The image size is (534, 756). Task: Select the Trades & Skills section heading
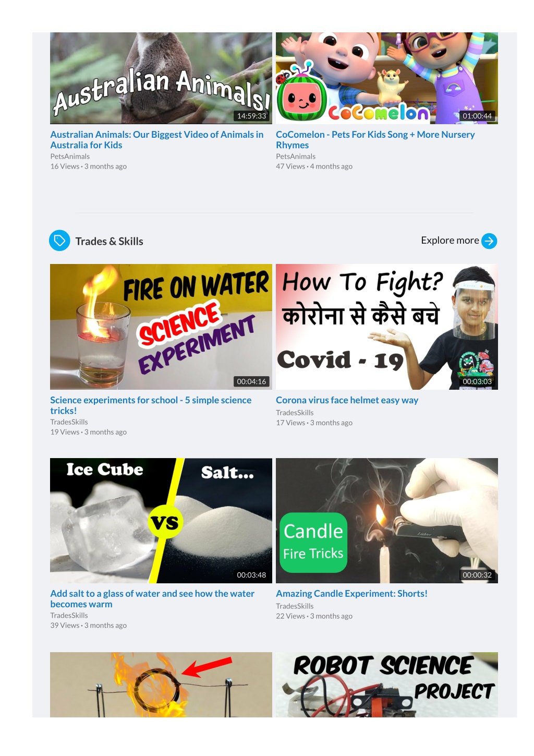109,241
